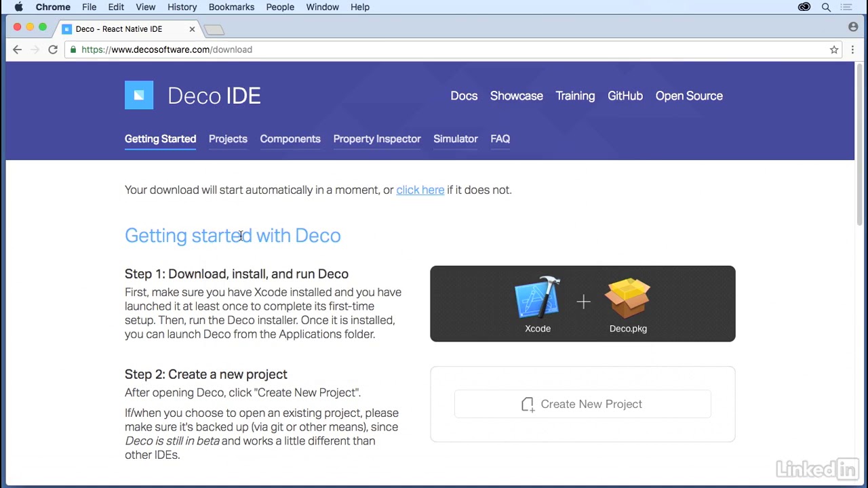This screenshot has width=868, height=488.
Task: Open the Bookmarks menu
Action: [x=231, y=7]
